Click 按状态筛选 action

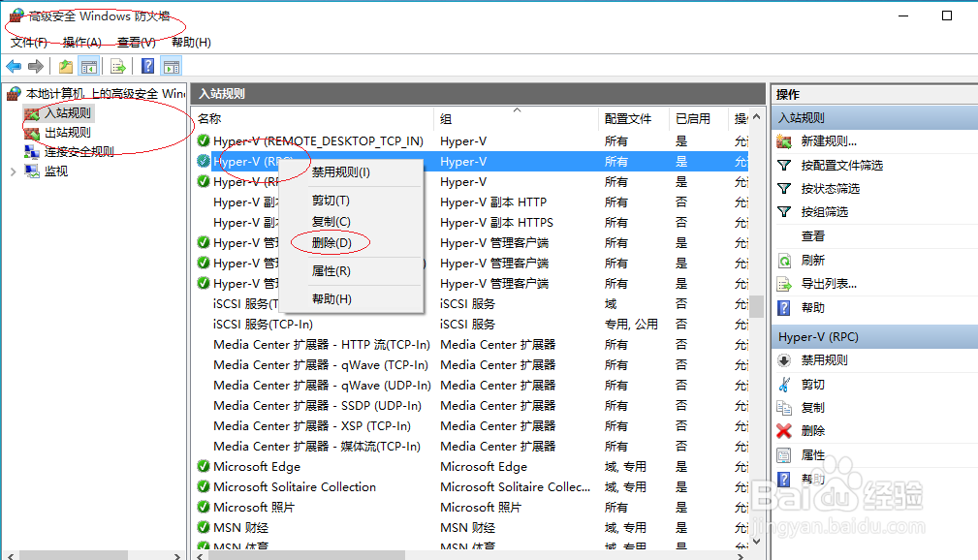830,188
